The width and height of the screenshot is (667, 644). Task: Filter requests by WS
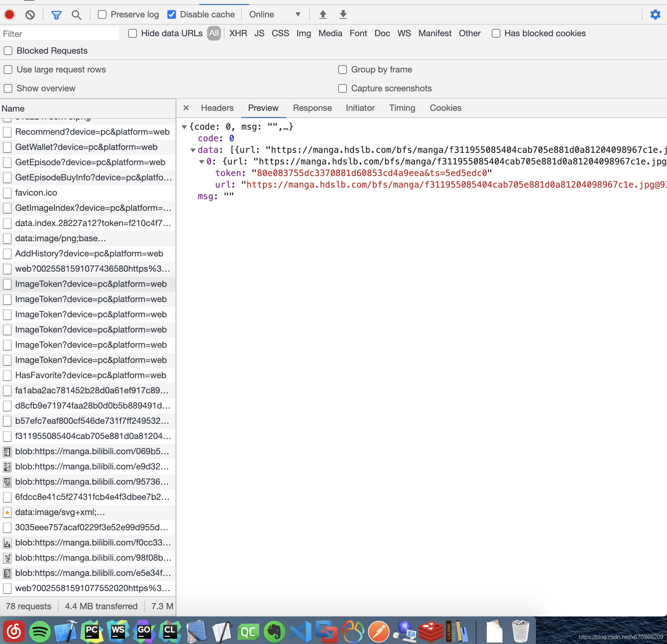(404, 33)
